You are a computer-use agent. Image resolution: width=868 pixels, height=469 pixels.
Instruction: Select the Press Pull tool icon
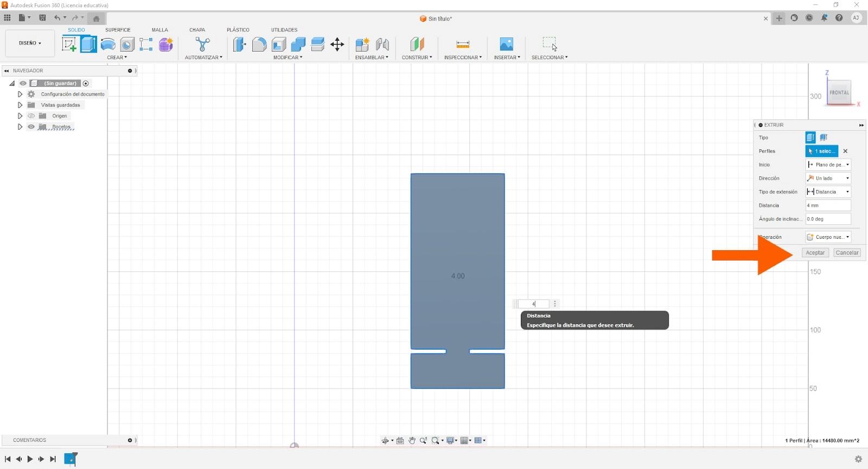239,45
